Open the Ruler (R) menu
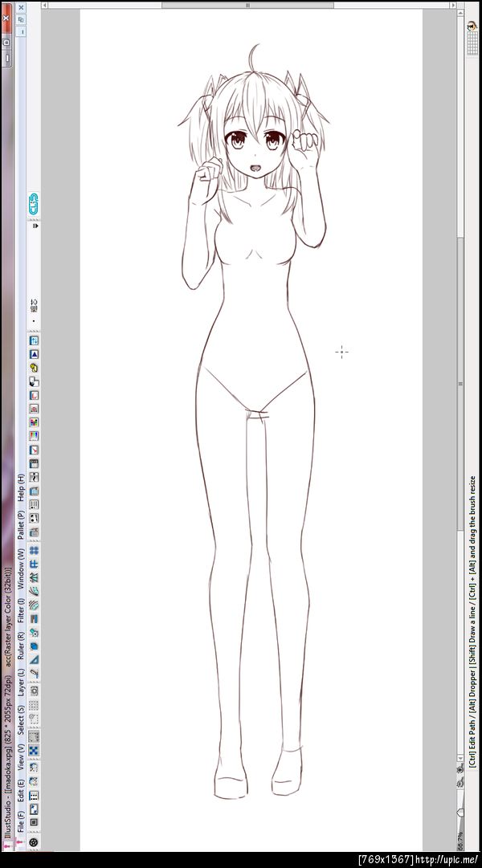Image resolution: width=482 pixels, height=868 pixels. pos(21,646)
